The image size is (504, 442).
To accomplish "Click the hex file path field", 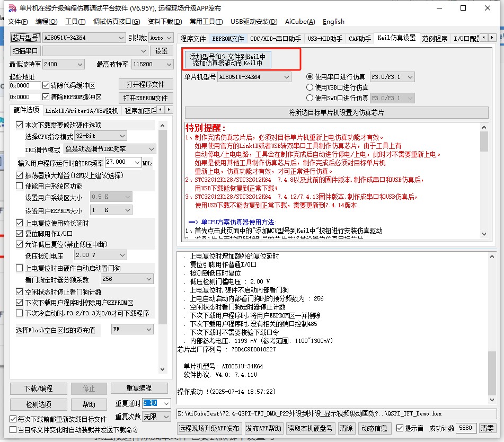I will click(337, 414).
